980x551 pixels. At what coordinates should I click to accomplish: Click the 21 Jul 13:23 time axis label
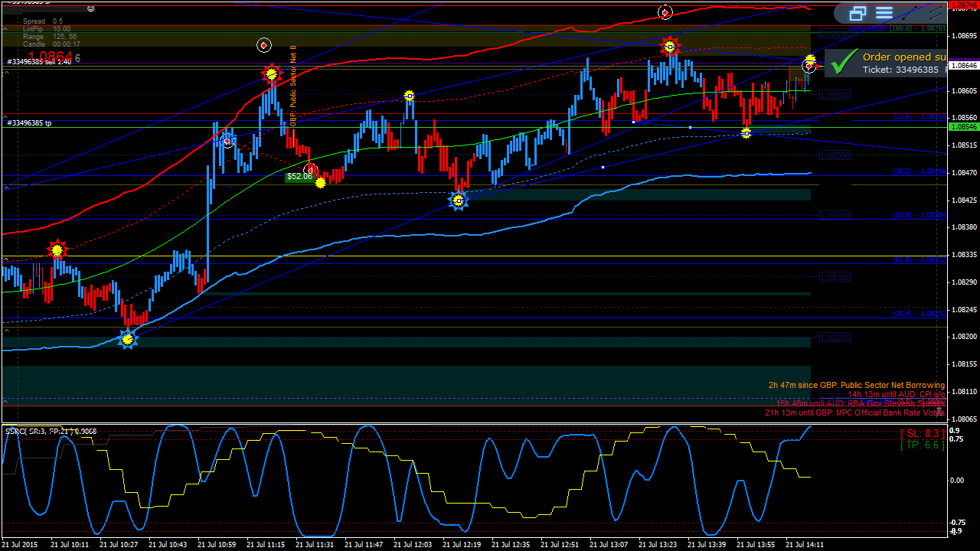point(658,545)
